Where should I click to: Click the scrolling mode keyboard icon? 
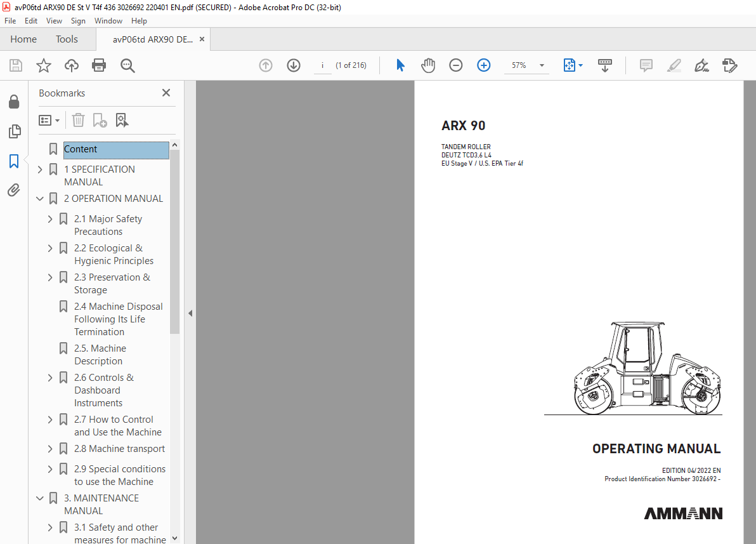[x=604, y=65]
